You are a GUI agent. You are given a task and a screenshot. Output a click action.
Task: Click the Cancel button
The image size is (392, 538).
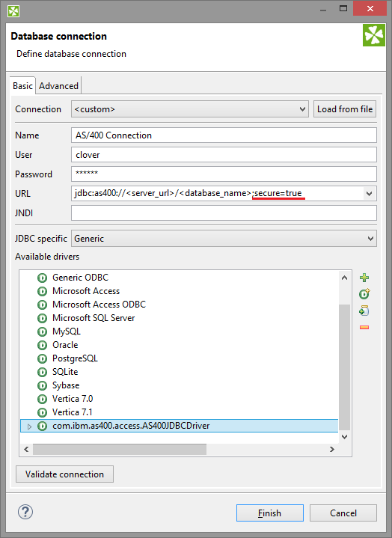pyautogui.click(x=343, y=513)
